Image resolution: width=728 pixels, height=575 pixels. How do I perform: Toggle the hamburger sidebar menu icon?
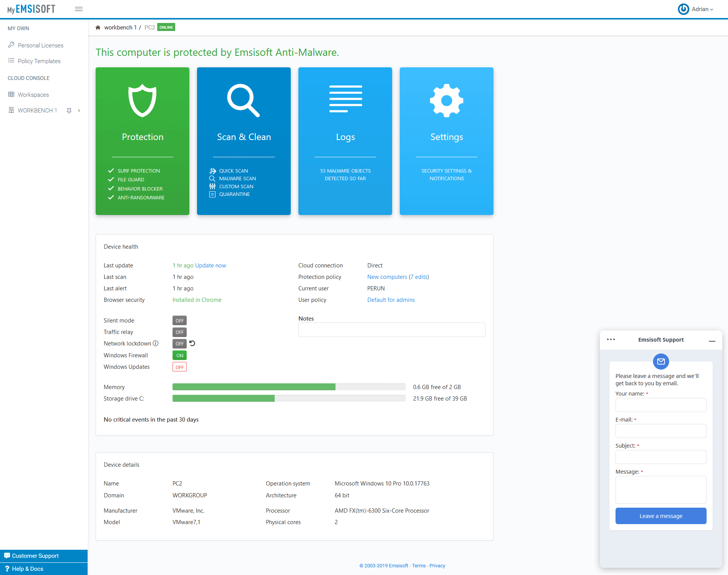tap(79, 9)
